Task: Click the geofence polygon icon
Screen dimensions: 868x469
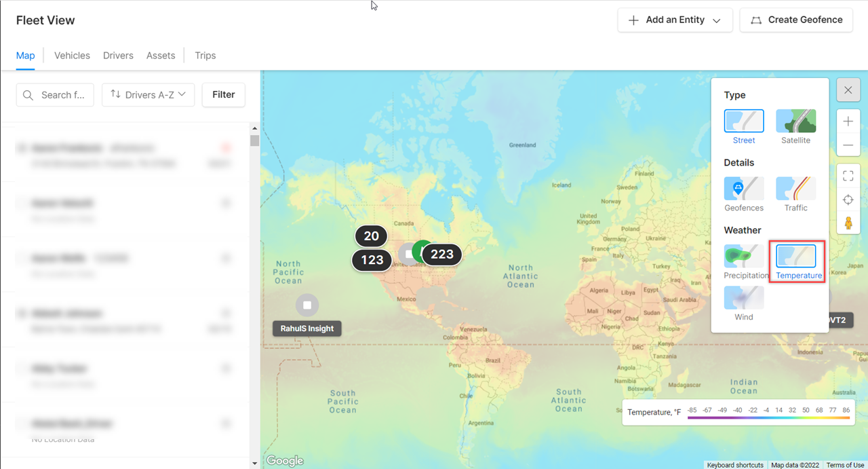Action: point(756,20)
